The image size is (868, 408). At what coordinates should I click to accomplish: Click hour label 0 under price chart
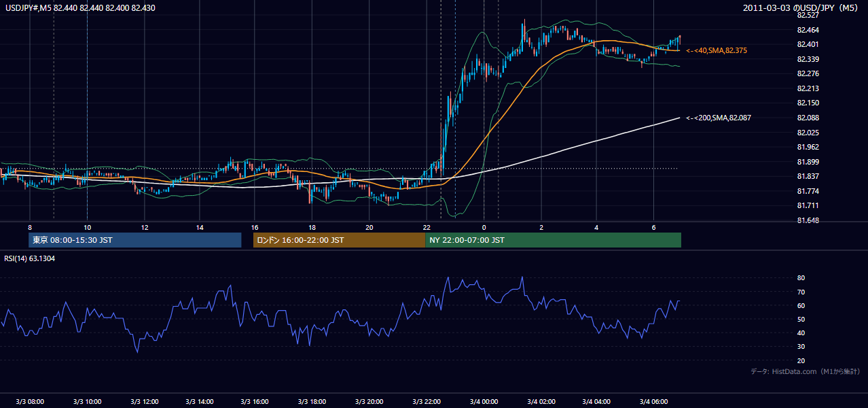484,227
